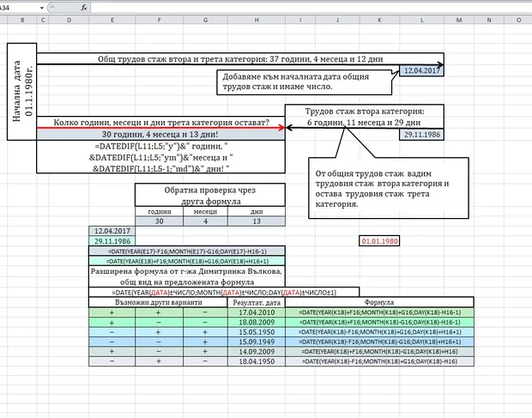532x418 pixels.
Task: Select column O header
Action: [520, 19]
